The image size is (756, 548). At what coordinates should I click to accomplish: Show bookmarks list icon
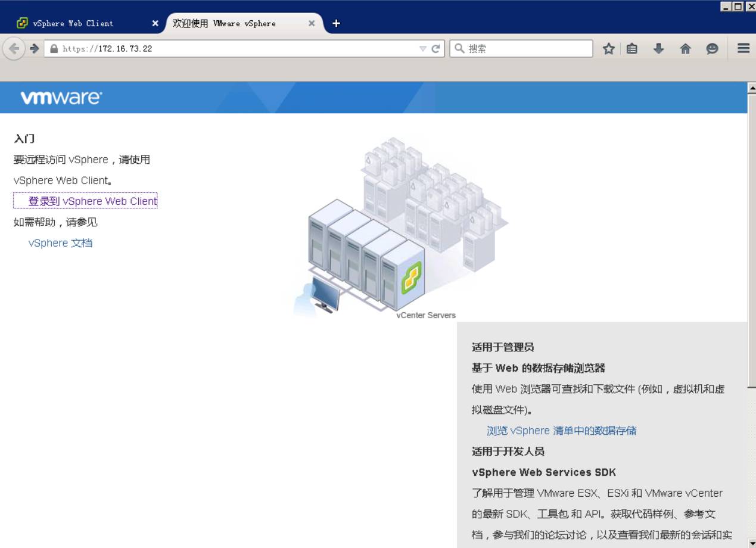click(632, 49)
